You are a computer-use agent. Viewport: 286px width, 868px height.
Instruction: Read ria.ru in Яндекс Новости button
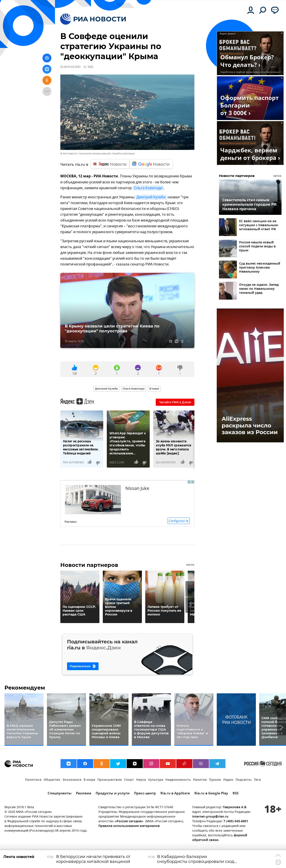point(110,164)
